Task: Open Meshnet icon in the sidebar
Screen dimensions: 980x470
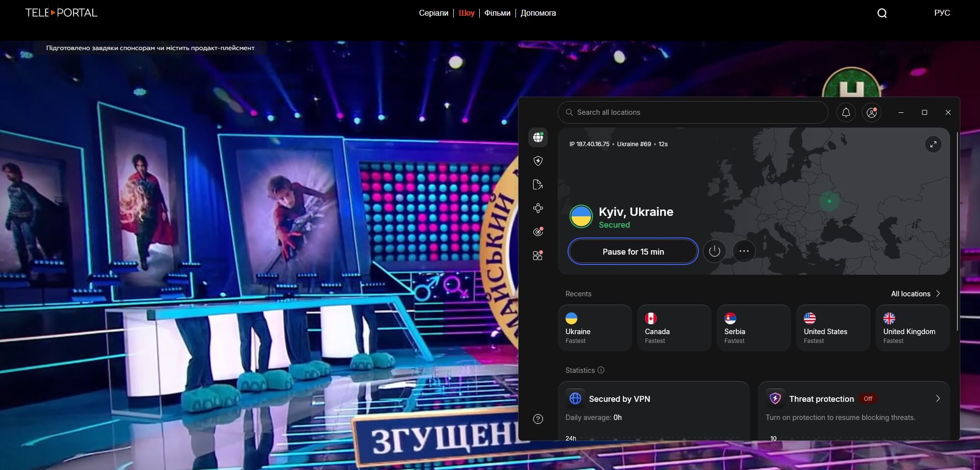Action: 538,208
